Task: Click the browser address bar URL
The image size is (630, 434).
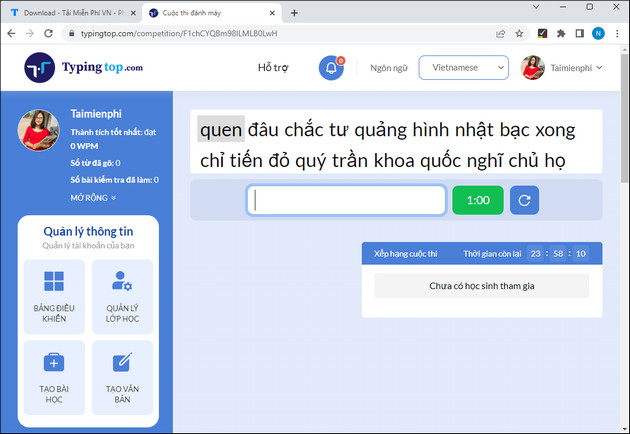Action: (x=179, y=33)
